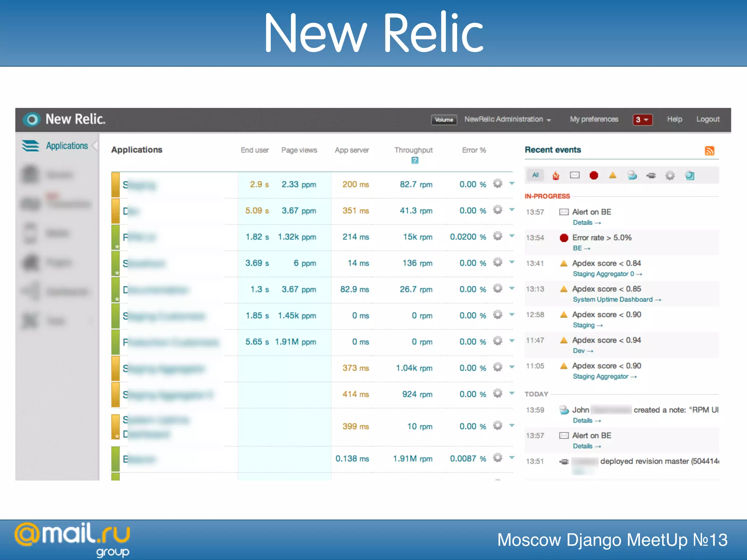Filter events by All
Viewport: 747px width, 560px height.
pos(535,175)
